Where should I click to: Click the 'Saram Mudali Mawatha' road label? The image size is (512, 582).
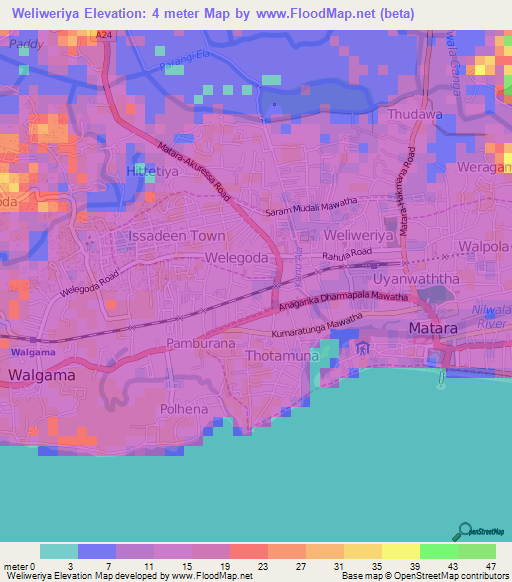[311, 207]
